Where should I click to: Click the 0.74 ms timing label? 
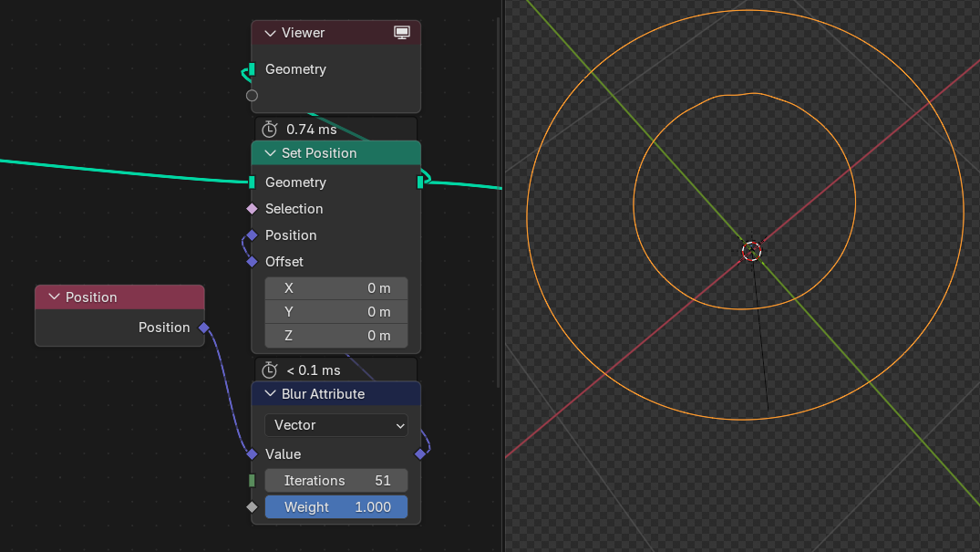click(311, 130)
